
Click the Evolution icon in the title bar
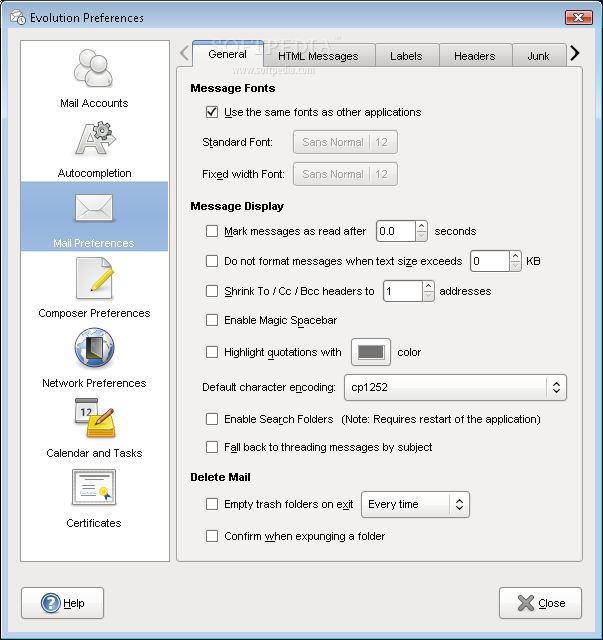(x=18, y=18)
